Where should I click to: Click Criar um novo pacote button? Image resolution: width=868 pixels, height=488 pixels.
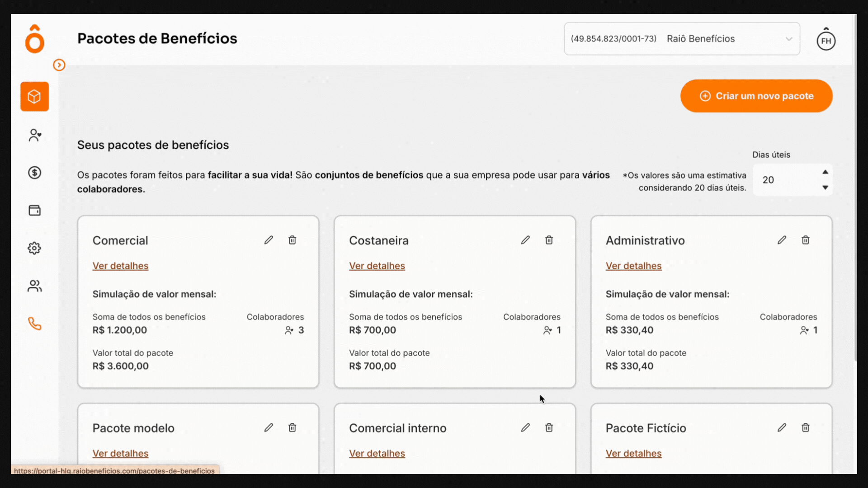coord(756,96)
